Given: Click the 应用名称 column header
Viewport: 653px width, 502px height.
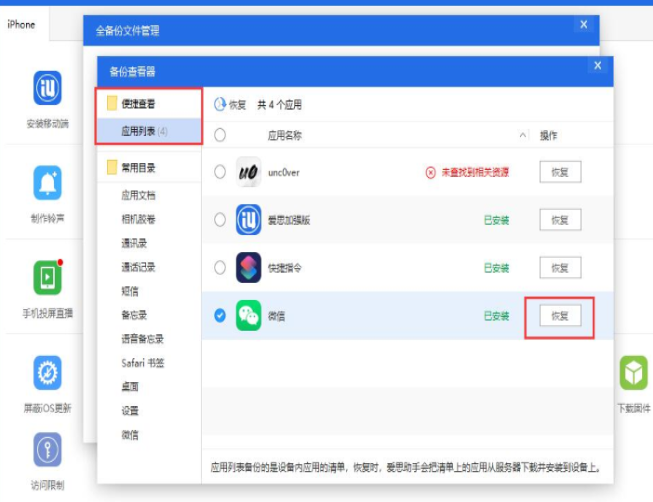Looking at the screenshot, I should tap(284, 135).
